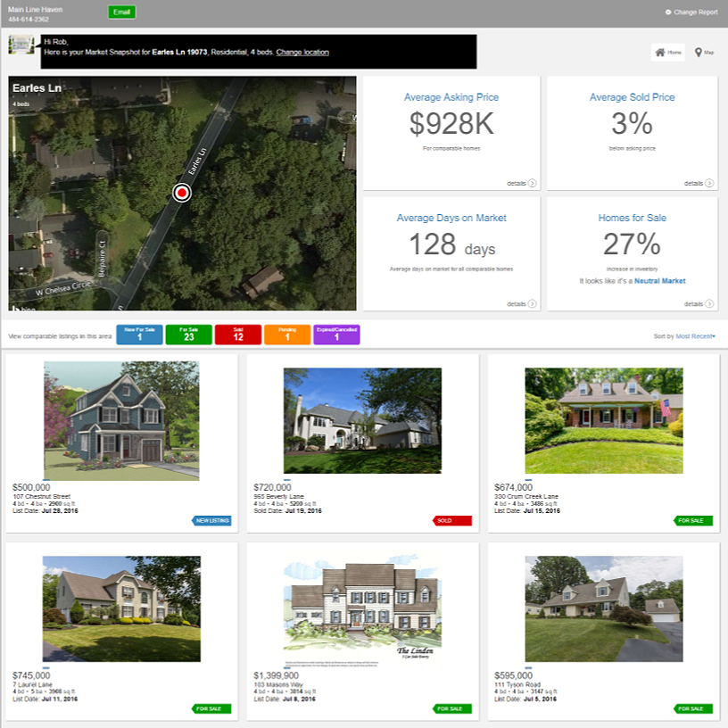Click the $745,000 price text
The width and height of the screenshot is (728, 728).
(x=31, y=675)
